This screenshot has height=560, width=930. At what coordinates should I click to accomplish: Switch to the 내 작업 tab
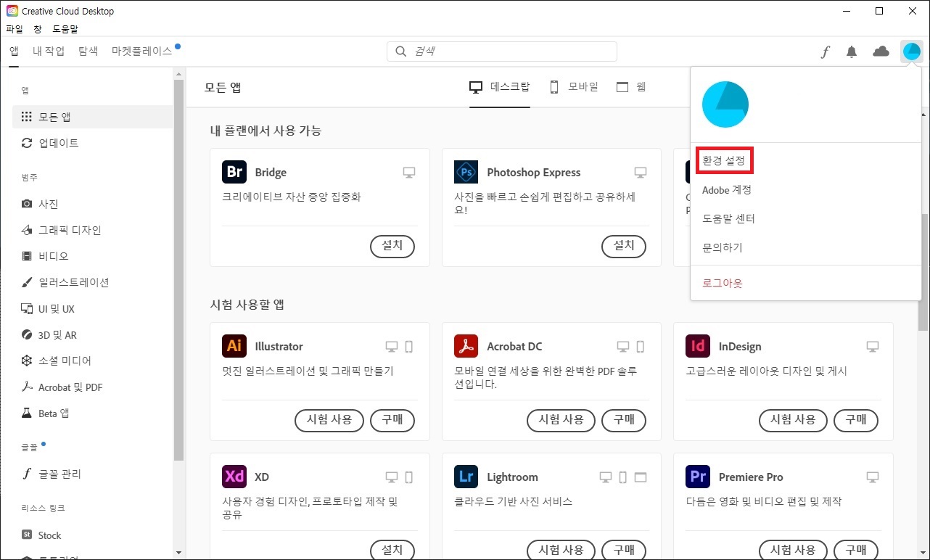click(x=49, y=51)
